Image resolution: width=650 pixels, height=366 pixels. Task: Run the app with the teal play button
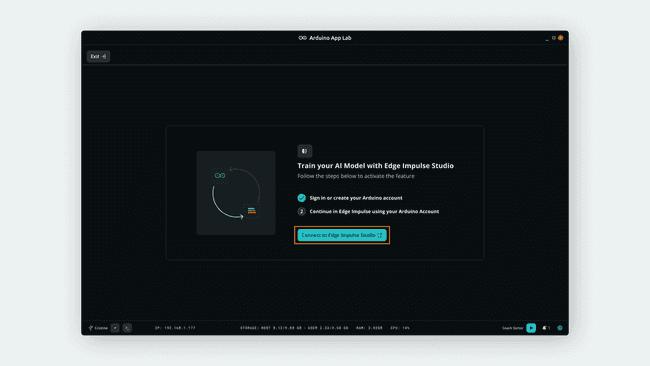[531, 328]
